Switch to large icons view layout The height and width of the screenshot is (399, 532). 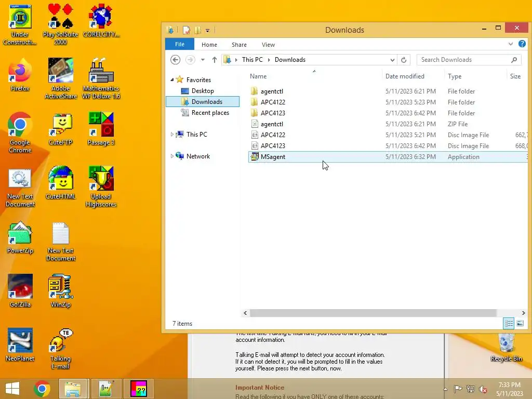coord(520,323)
